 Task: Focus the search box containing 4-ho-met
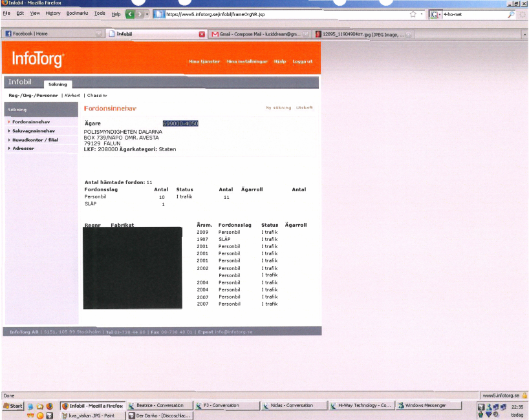pyautogui.click(x=475, y=14)
